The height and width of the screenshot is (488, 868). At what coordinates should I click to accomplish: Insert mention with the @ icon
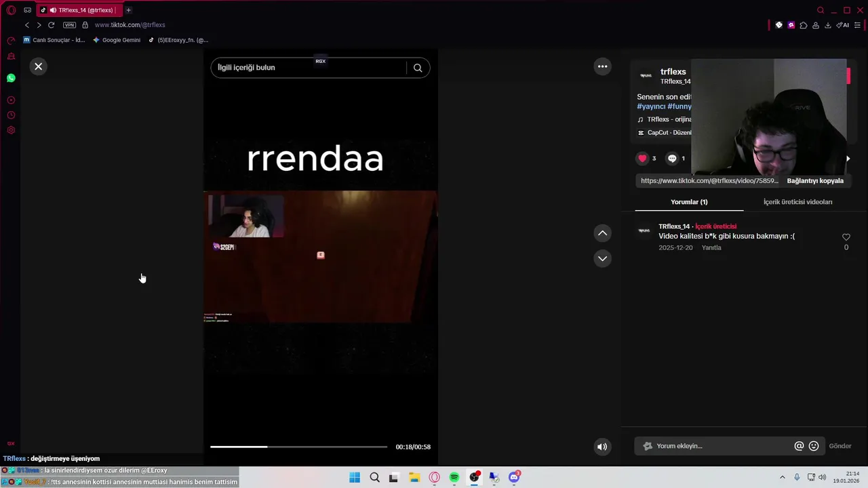pos(799,446)
